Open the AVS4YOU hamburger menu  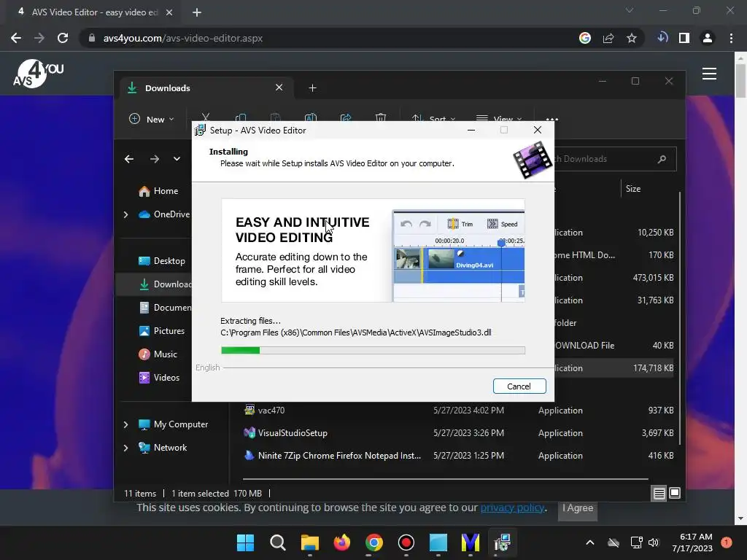tap(709, 74)
